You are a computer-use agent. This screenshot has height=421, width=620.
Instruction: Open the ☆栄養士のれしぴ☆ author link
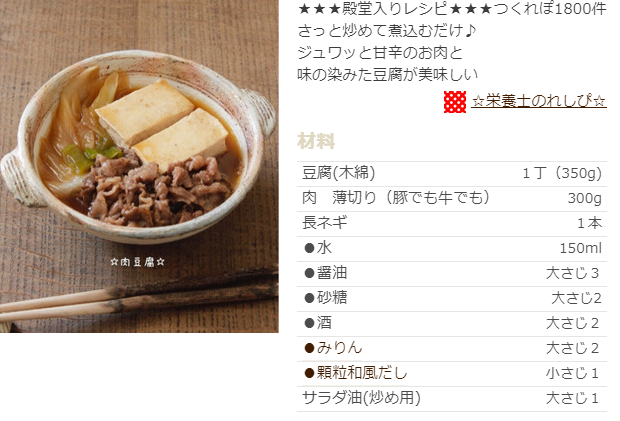[539, 101]
